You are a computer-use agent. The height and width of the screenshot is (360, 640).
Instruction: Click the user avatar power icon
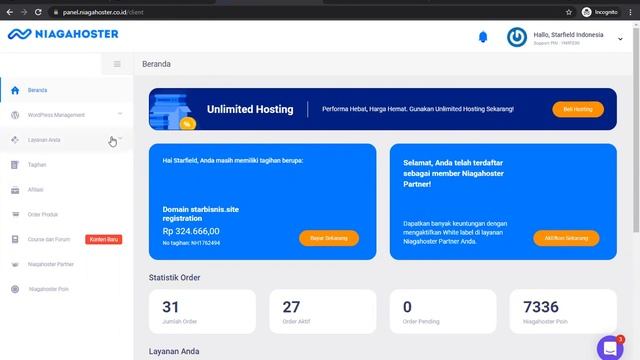tap(517, 37)
